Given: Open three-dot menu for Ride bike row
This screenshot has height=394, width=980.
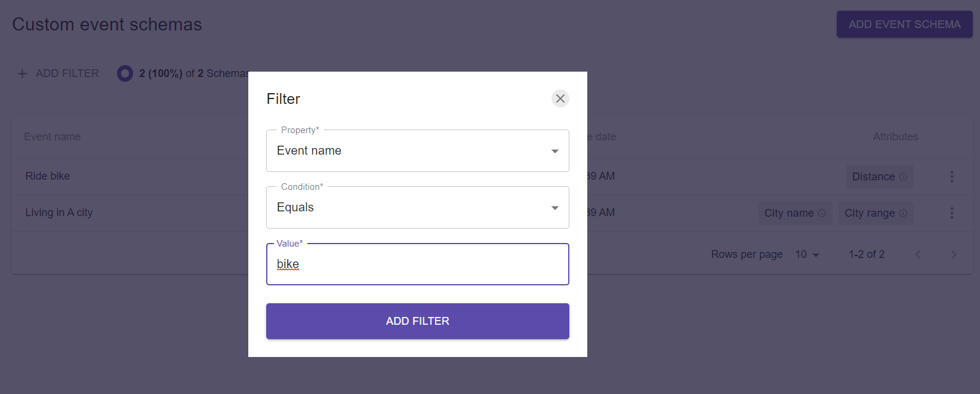Looking at the screenshot, I should [x=952, y=177].
